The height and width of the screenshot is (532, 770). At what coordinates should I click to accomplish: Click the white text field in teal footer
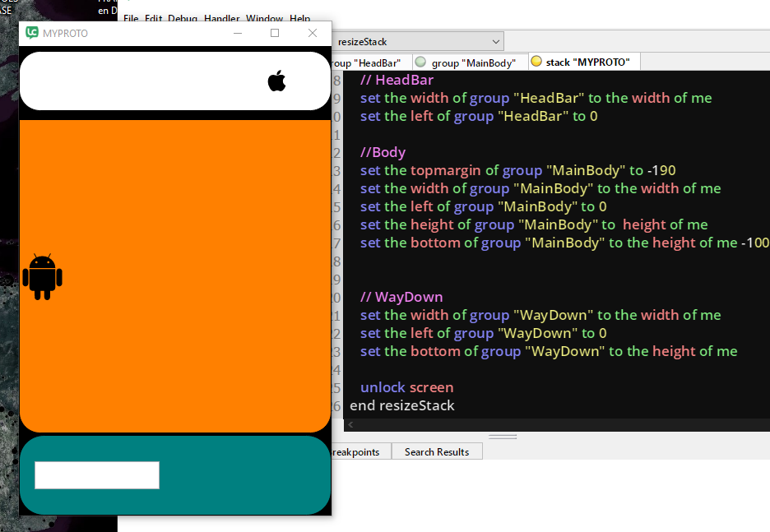(x=96, y=475)
